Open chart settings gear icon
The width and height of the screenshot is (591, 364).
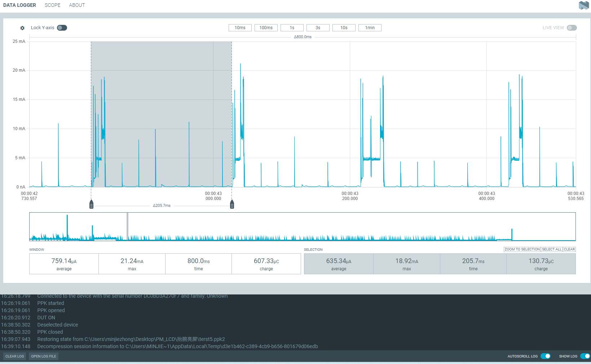click(x=22, y=28)
